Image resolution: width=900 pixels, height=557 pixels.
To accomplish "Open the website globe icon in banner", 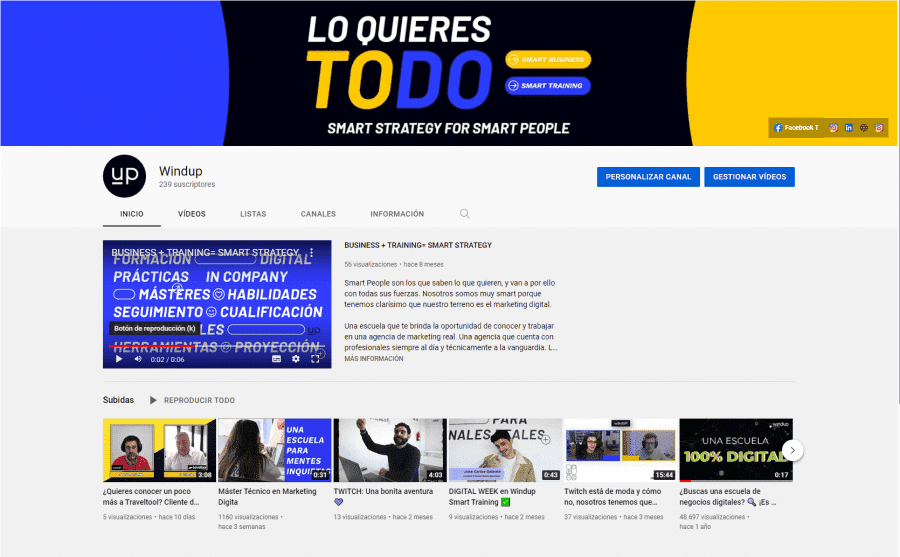I will coord(863,127).
